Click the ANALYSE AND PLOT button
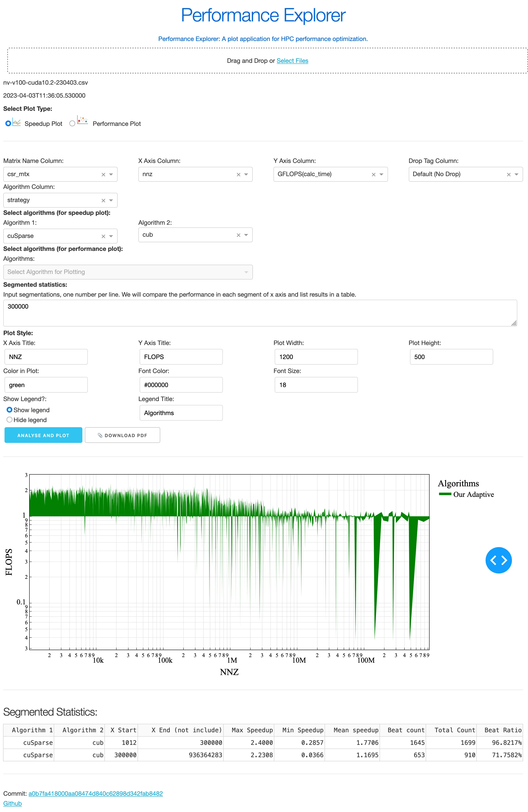528x812 pixels. click(x=43, y=435)
